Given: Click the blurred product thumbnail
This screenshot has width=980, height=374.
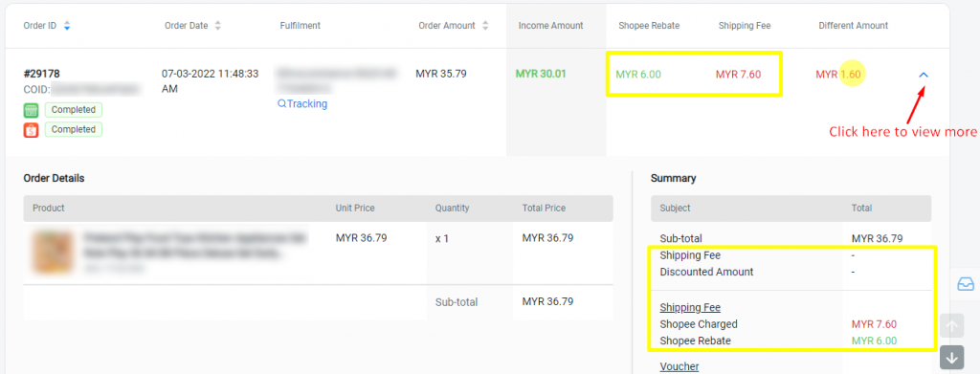Looking at the screenshot, I should [x=53, y=252].
